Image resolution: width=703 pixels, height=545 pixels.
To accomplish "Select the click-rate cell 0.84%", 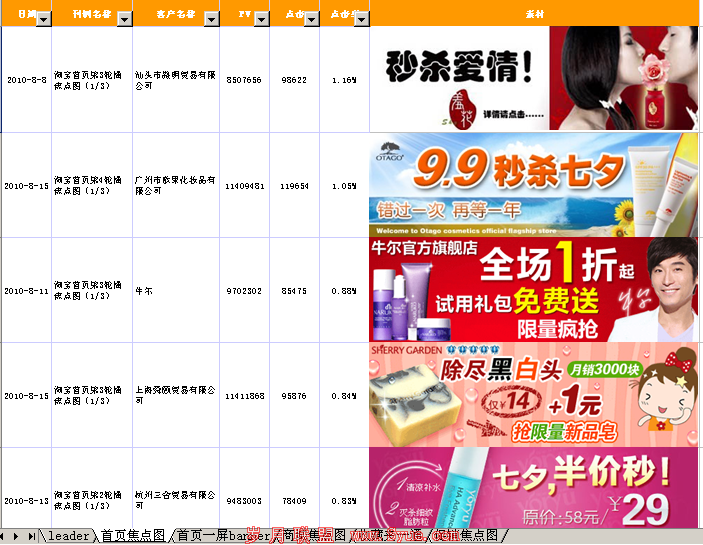I will 344,396.
